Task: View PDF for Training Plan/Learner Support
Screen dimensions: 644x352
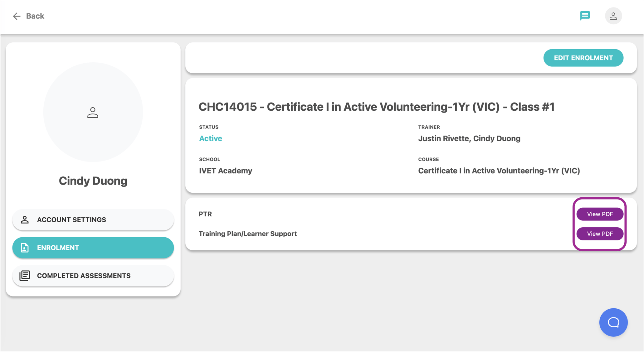Action: [x=600, y=234]
